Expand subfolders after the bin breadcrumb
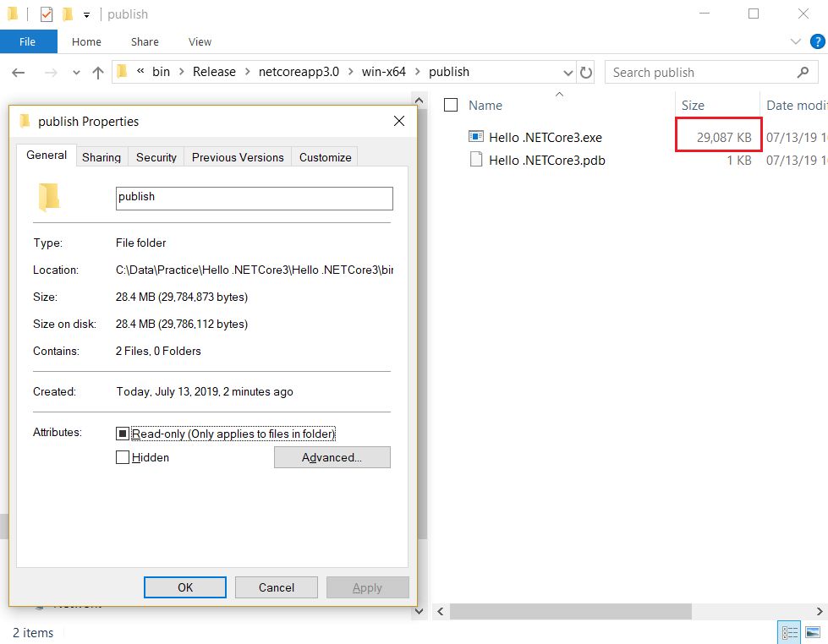The height and width of the screenshot is (644, 828). click(x=181, y=72)
